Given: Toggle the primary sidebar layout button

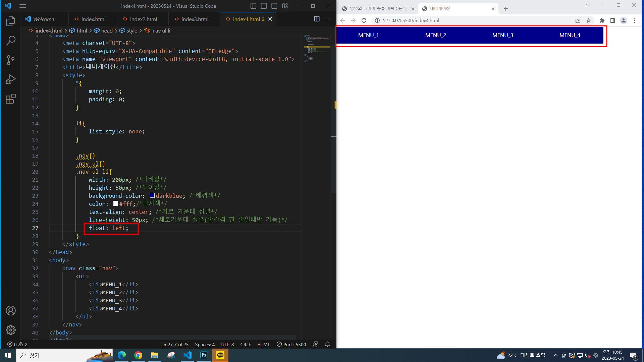Looking at the screenshot, I should (254, 6).
